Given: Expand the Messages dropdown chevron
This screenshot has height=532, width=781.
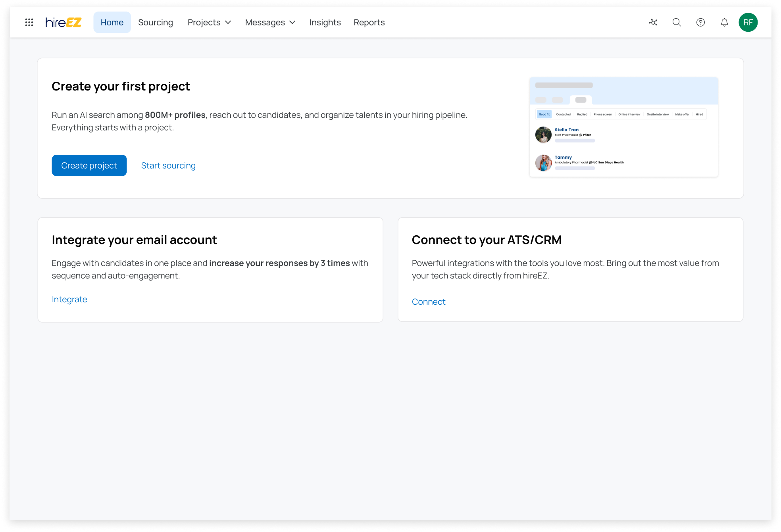Looking at the screenshot, I should click(x=292, y=22).
